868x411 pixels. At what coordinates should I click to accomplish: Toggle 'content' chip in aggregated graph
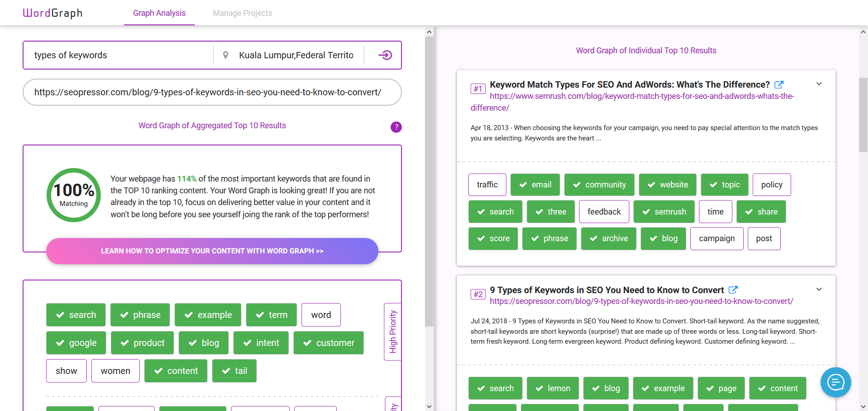pyautogui.click(x=176, y=371)
